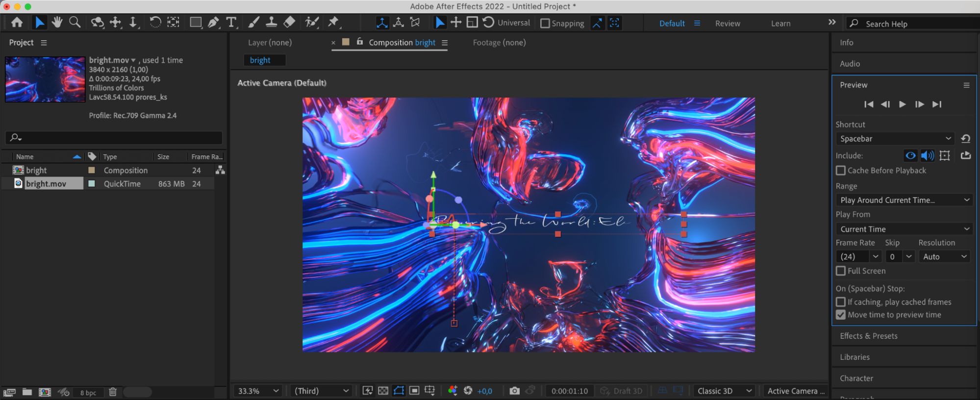980x400 pixels.
Task: Click the composition label color swatch for bright
Action: [x=91, y=170]
